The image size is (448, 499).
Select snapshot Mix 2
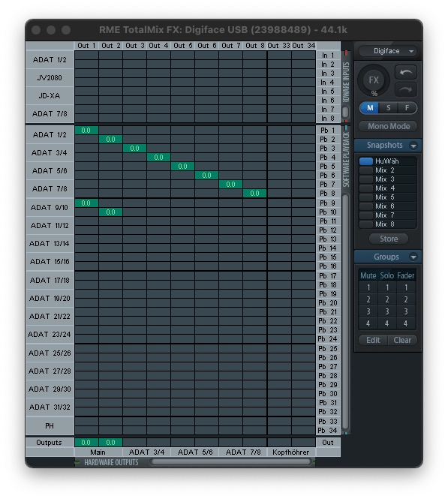point(387,170)
